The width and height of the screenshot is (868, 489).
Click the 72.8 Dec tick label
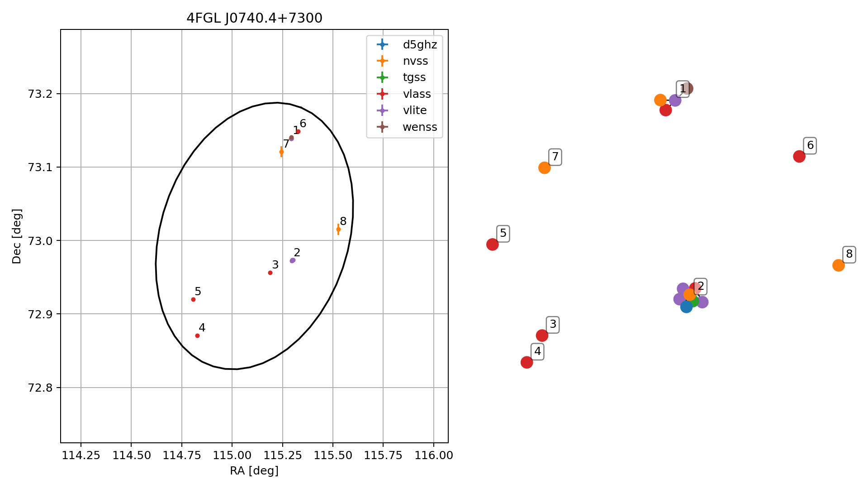coord(40,388)
